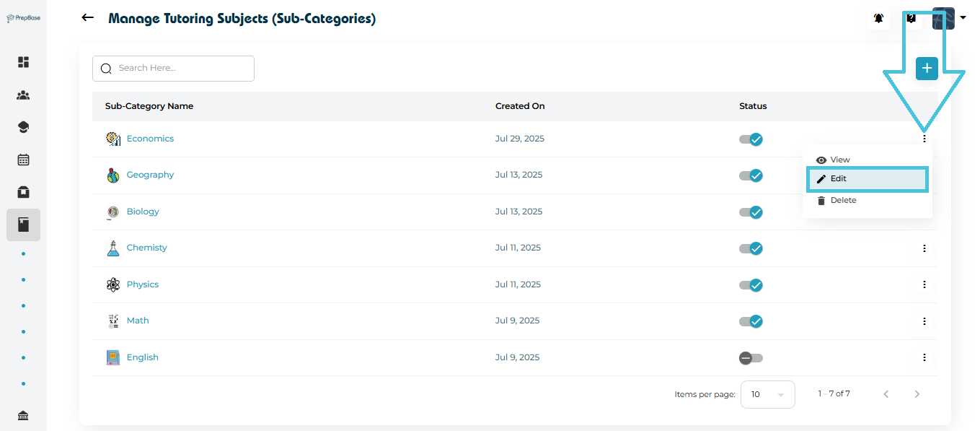The width and height of the screenshot is (980, 431).
Task: Enable the English status toggle
Action: (751, 358)
